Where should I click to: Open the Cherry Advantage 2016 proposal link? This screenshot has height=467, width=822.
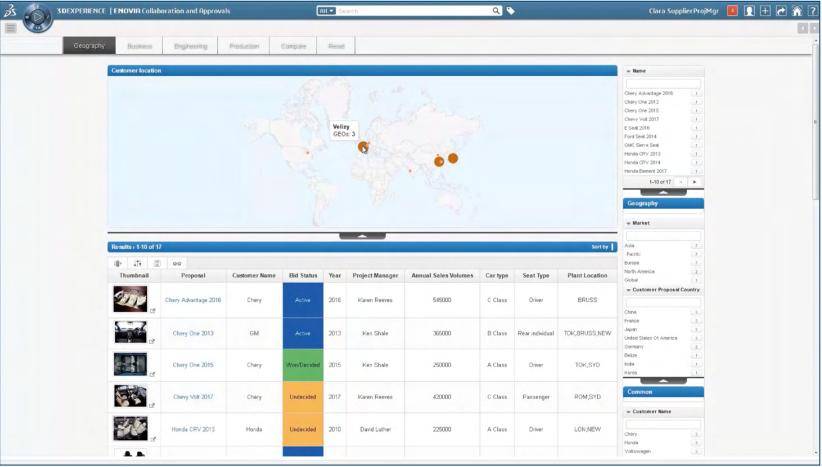pyautogui.click(x=193, y=299)
